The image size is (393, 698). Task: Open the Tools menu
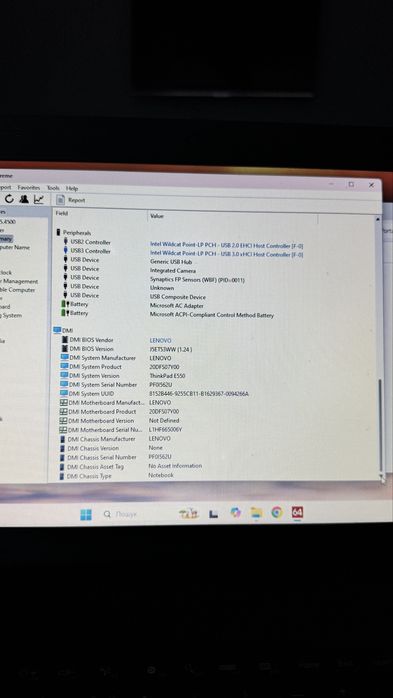tap(53, 188)
